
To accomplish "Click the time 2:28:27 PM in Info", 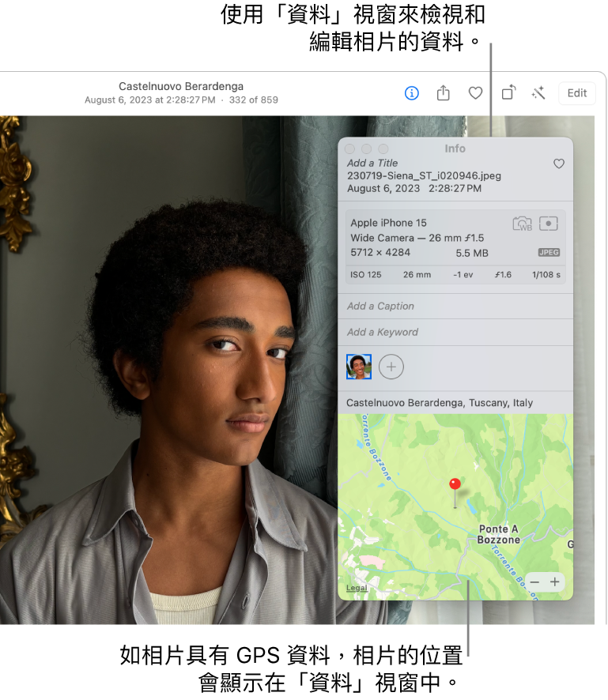I will click(x=455, y=188).
